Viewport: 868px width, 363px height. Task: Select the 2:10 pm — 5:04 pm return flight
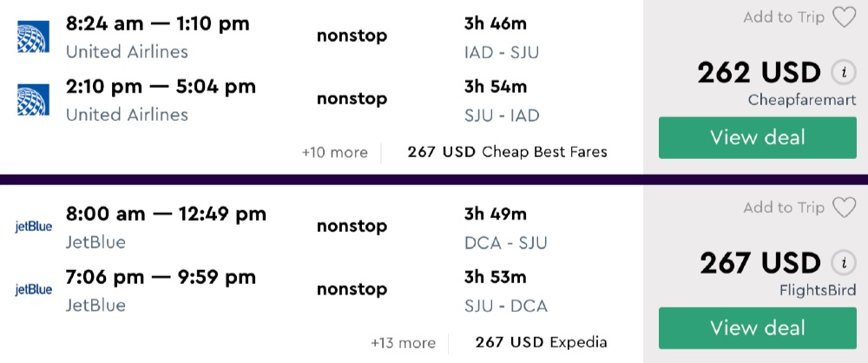point(161,87)
